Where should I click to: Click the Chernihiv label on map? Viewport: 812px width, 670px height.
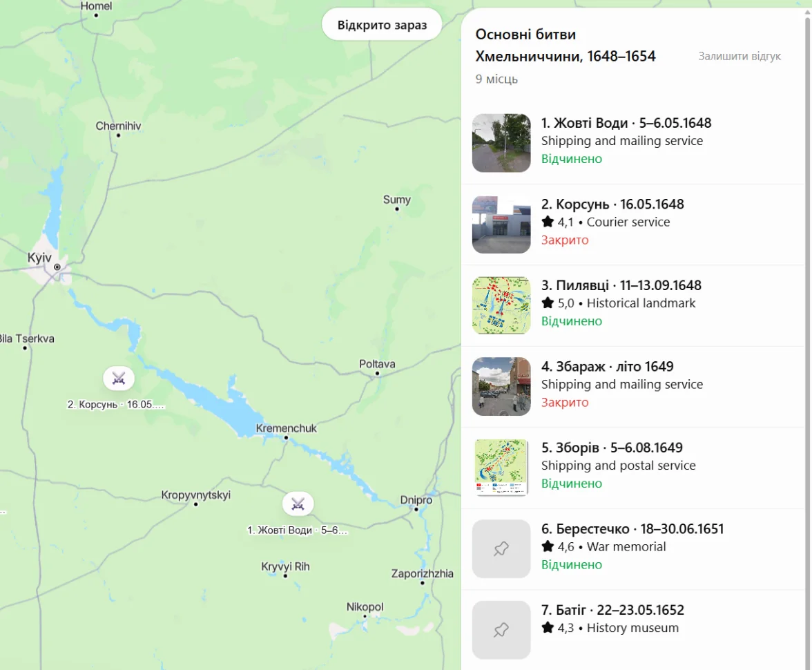point(118,126)
